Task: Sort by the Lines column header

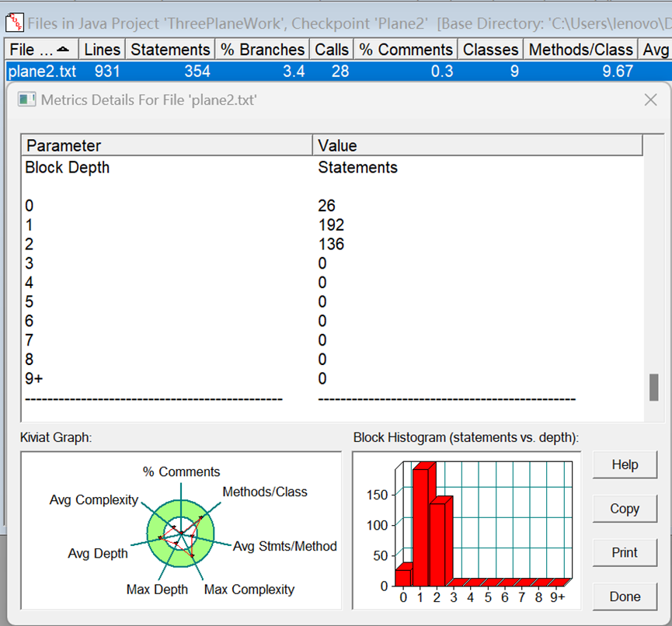Action: pyautogui.click(x=102, y=50)
